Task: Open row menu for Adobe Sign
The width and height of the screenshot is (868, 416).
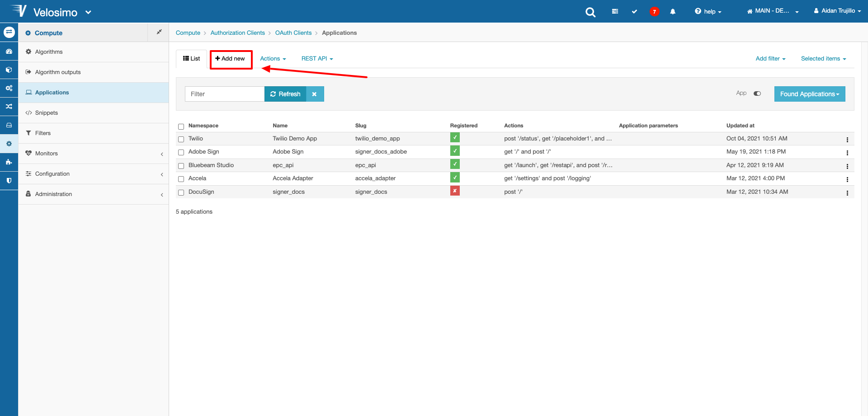Action: pos(847,153)
